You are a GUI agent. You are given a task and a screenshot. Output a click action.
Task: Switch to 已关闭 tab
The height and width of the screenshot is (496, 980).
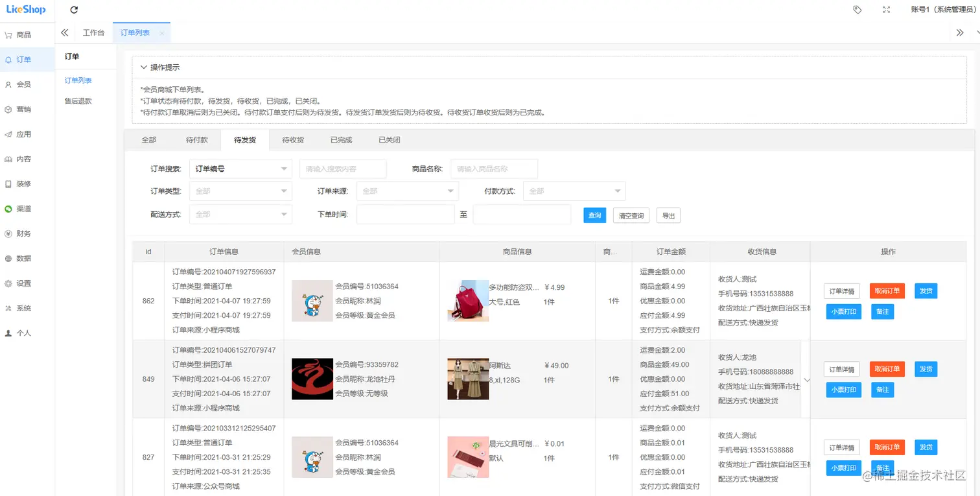389,140
